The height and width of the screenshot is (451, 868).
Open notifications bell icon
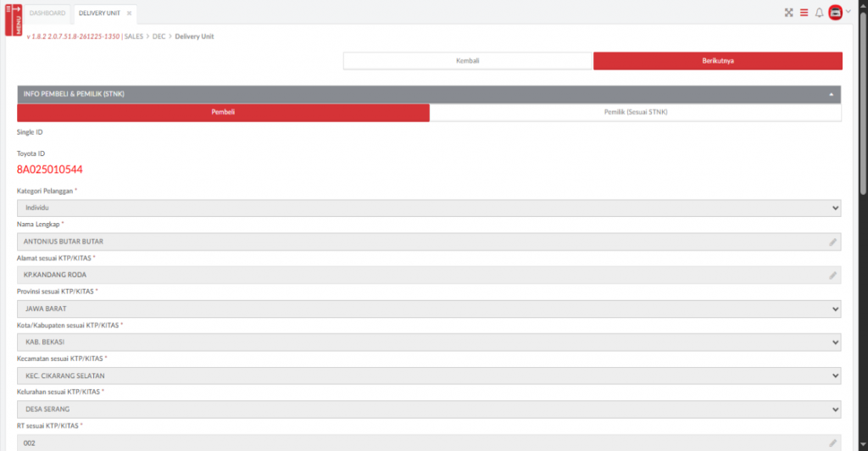(x=819, y=13)
